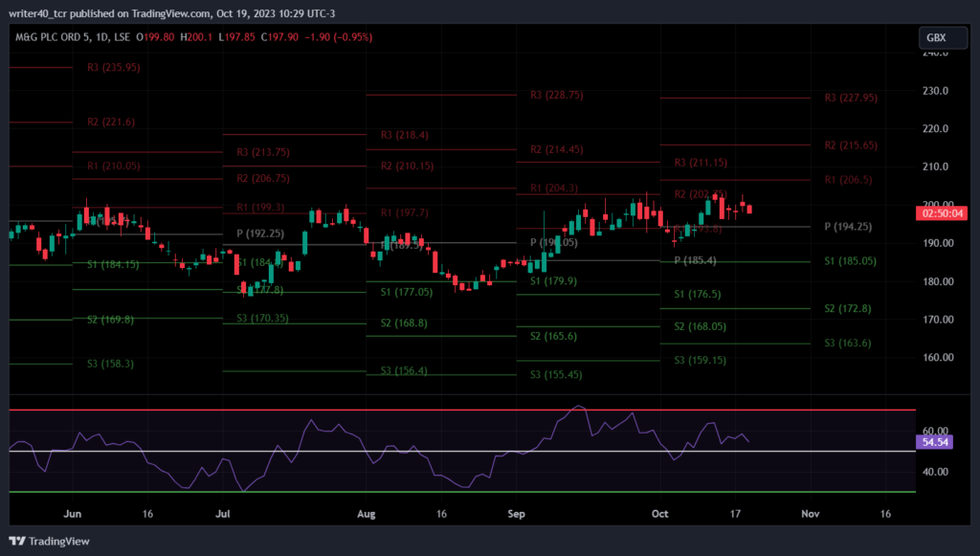980x556 pixels.
Task: Click the R3 (218.4) resistance label
Action: 405,135
